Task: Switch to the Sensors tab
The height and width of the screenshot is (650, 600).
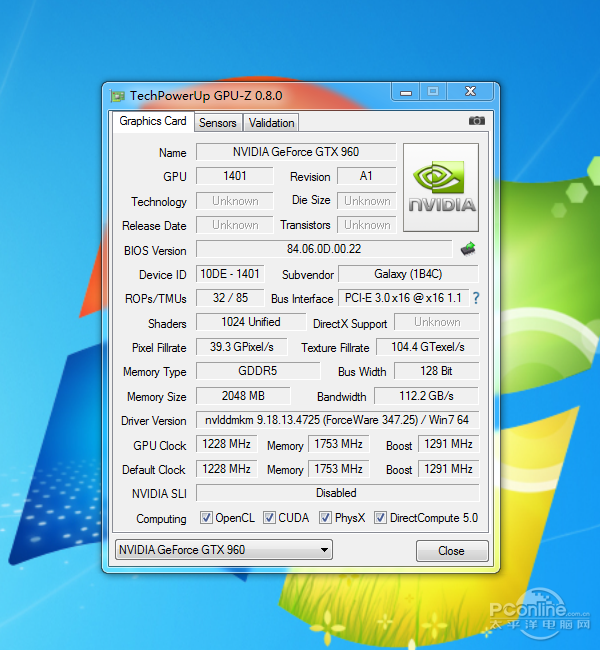Action: (x=218, y=123)
